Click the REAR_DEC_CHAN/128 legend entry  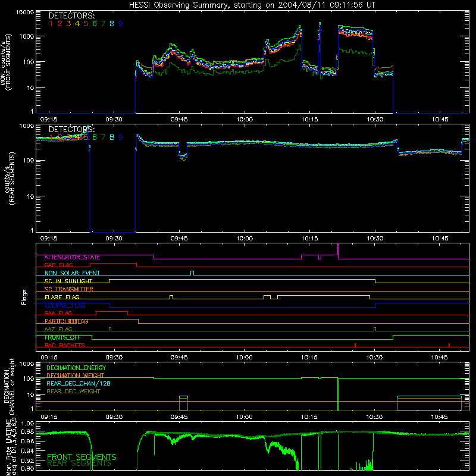pyautogui.click(x=79, y=383)
